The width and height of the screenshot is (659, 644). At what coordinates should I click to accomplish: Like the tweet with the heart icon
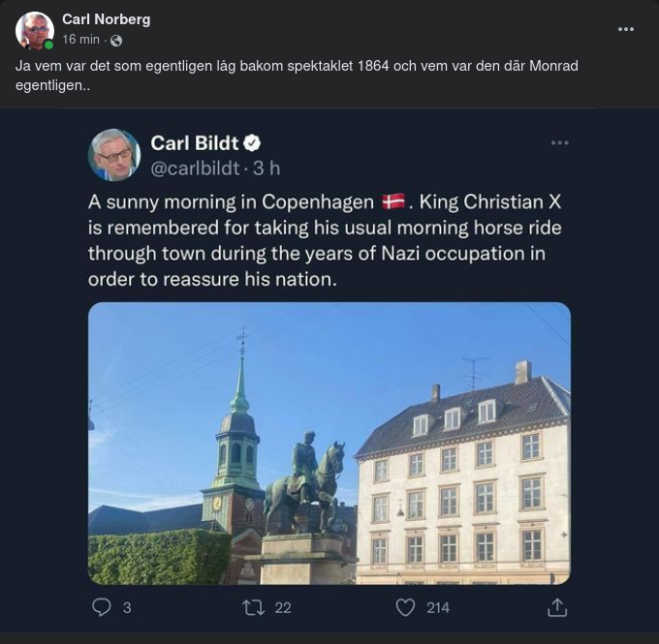406,607
